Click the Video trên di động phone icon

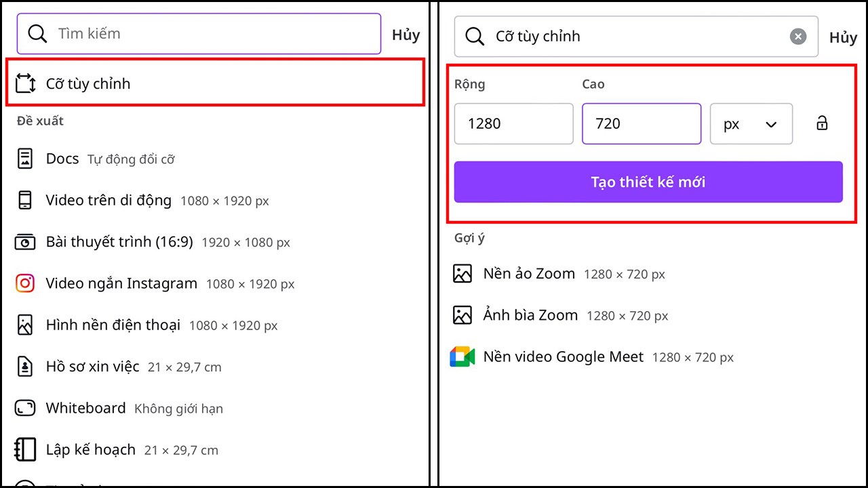(25, 201)
